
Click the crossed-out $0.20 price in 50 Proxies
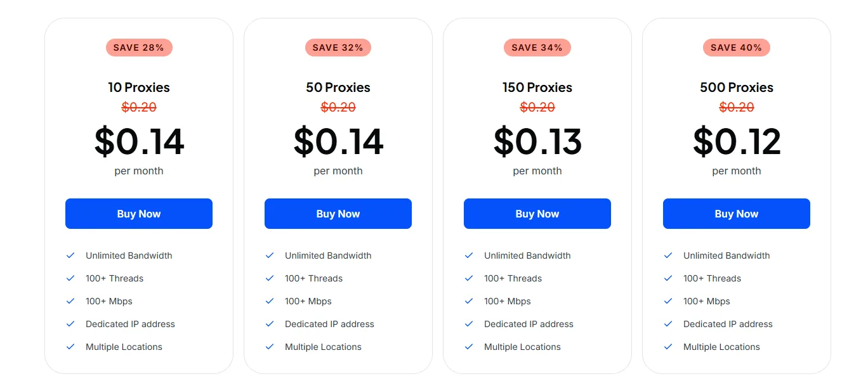pyautogui.click(x=338, y=107)
